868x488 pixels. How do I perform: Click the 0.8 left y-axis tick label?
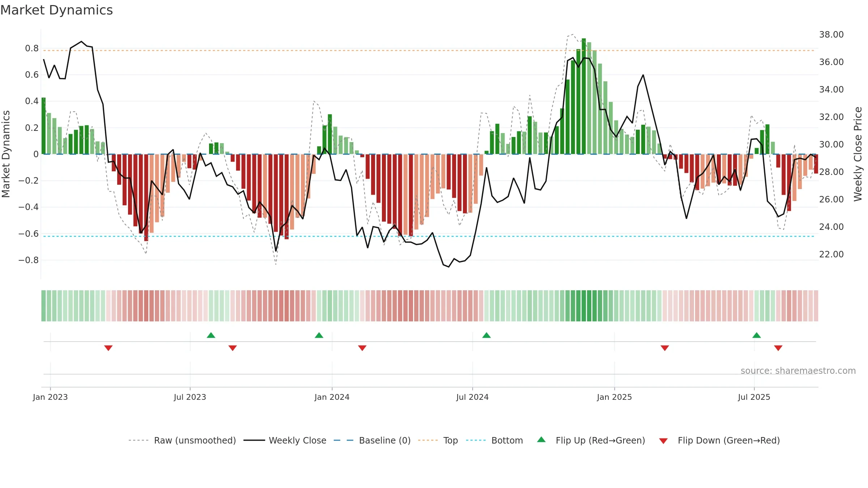click(32, 48)
